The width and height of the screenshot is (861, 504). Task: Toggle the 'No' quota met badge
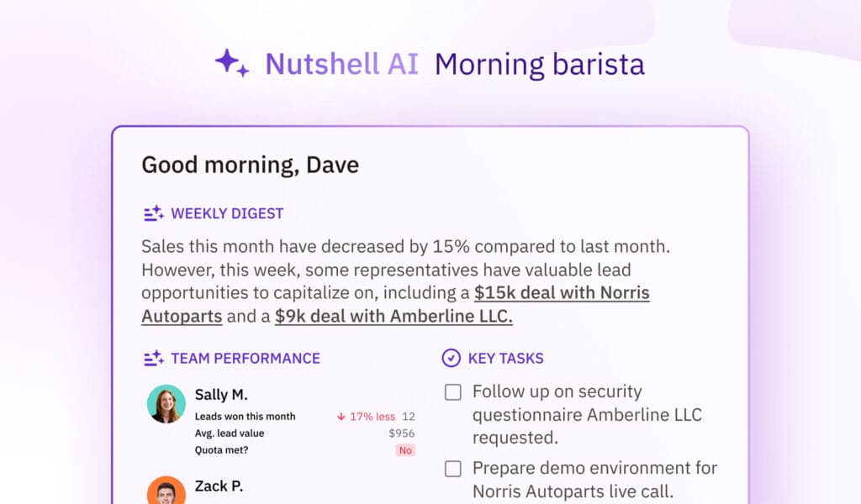(405, 450)
